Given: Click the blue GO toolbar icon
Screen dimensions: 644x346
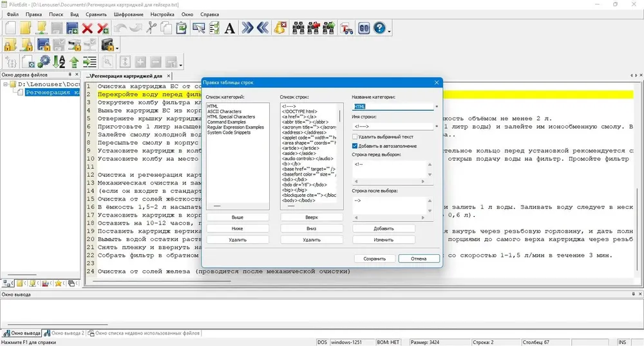Looking at the screenshot, I should (364, 28).
